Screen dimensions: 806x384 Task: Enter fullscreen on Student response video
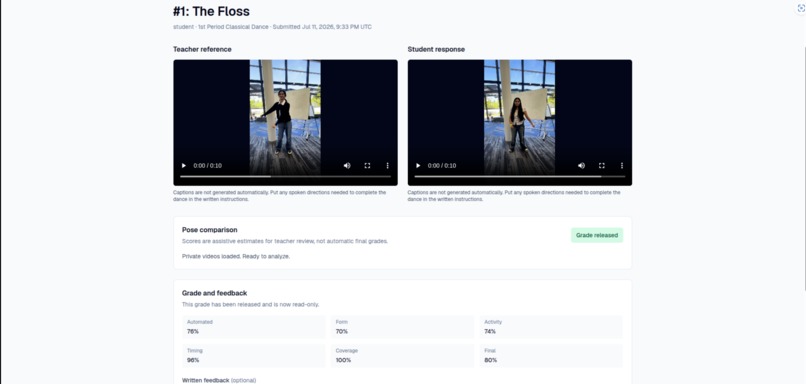pos(601,166)
